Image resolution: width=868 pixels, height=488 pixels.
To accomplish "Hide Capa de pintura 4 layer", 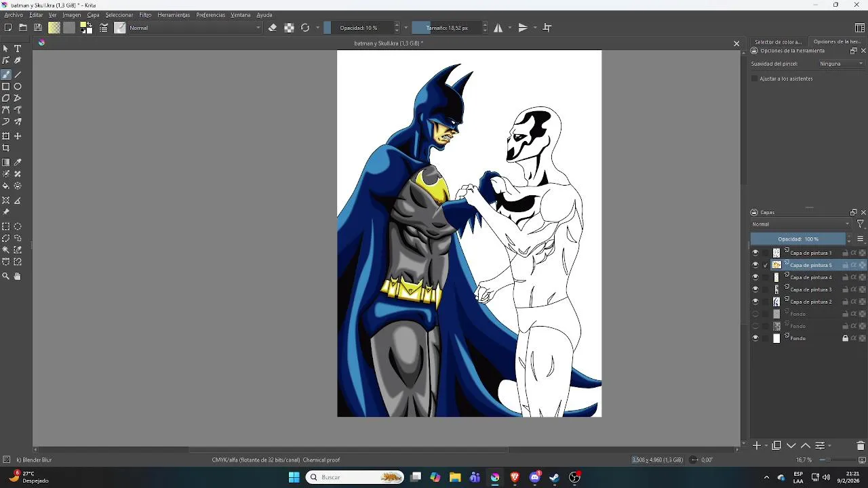I will click(x=755, y=277).
